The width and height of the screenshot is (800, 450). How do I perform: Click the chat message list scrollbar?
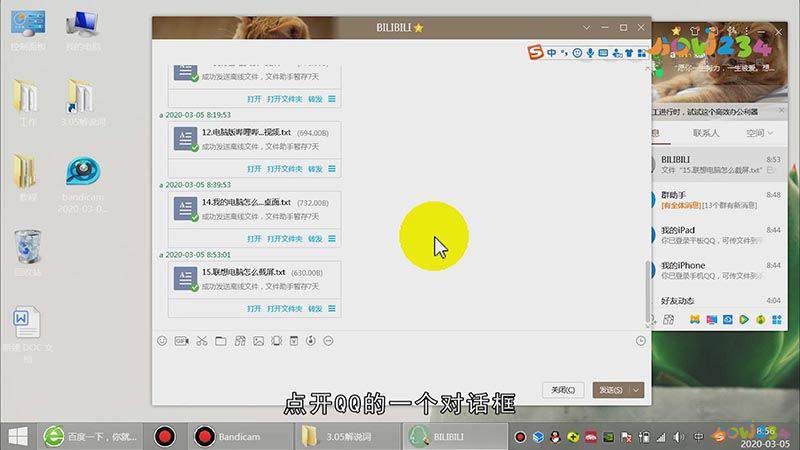click(x=648, y=291)
